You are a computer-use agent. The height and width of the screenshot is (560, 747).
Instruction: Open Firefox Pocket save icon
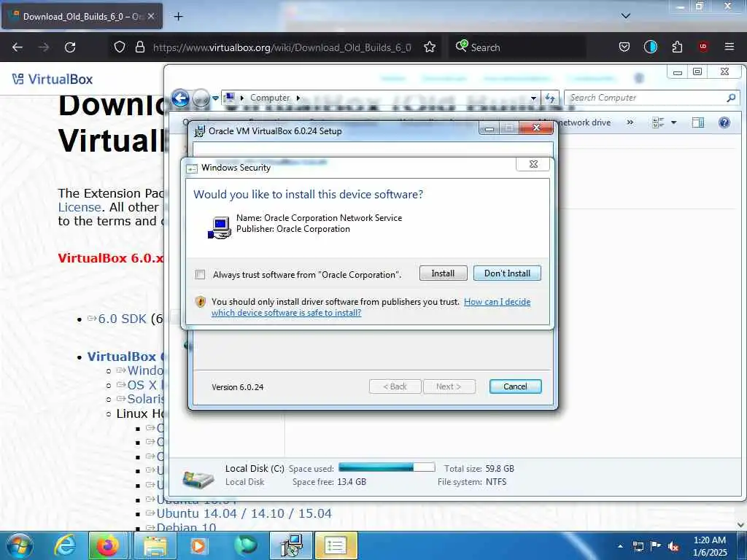(624, 47)
